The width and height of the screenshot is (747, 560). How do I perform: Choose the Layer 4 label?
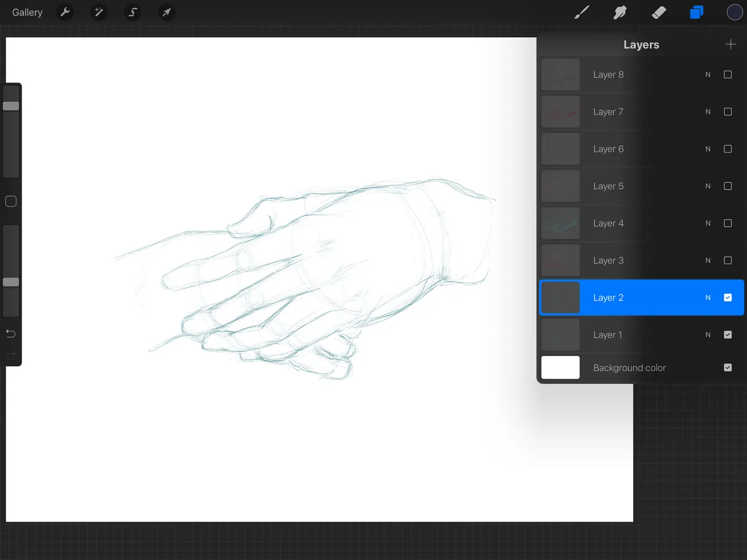point(608,223)
